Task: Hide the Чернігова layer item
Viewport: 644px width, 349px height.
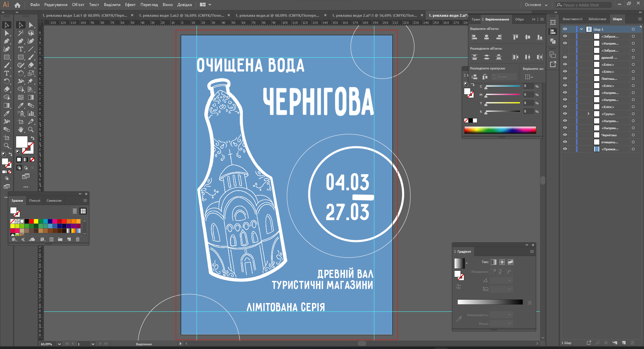Action: pos(565,135)
